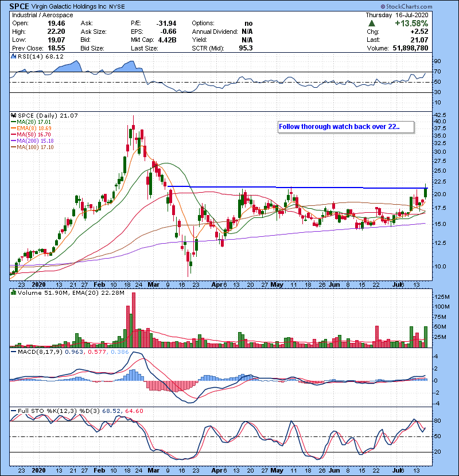
Task: Click the NYSE exchange label
Action: tap(117, 7)
